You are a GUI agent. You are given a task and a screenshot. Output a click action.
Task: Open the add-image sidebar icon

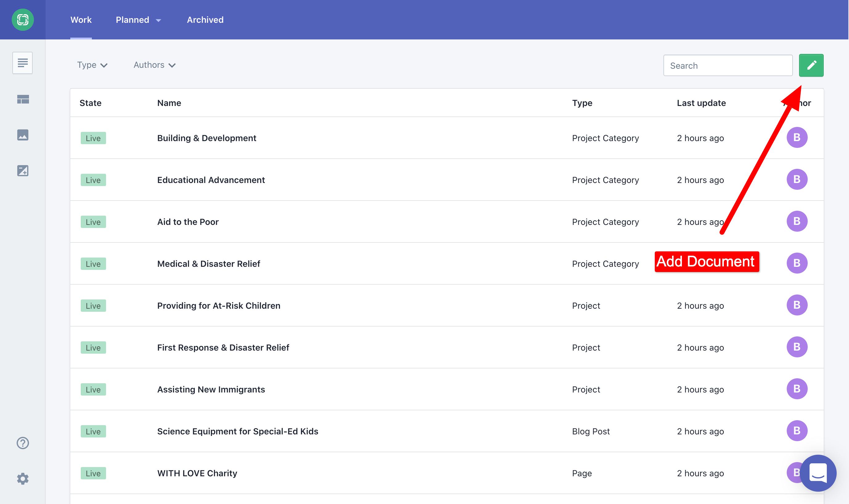(x=23, y=170)
